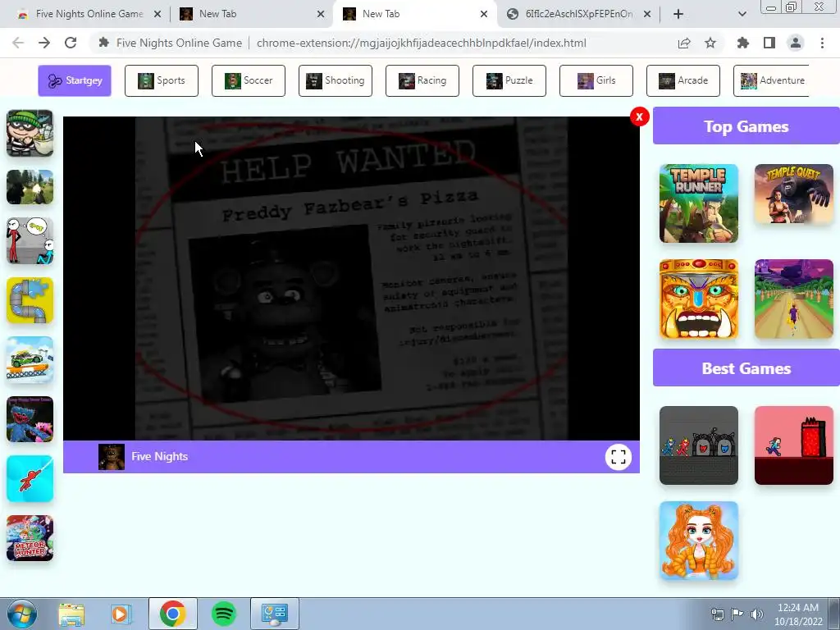Click the Startgey home button
The height and width of the screenshot is (630, 840).
click(75, 80)
